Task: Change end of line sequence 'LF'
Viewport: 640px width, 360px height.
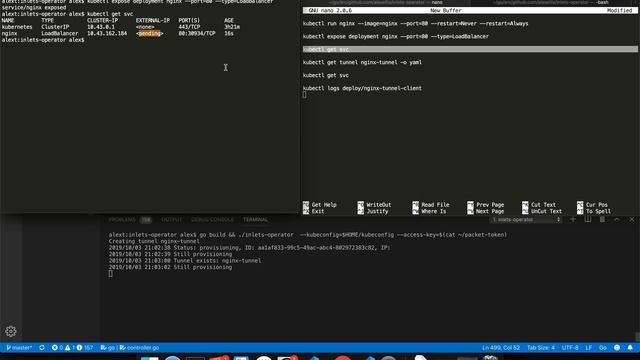Action: (x=589, y=348)
